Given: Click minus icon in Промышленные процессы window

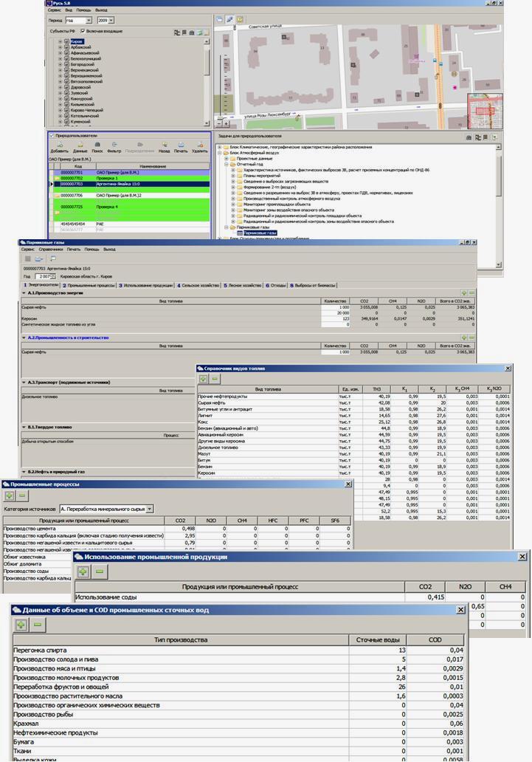Looking at the screenshot, I should pos(21,496).
